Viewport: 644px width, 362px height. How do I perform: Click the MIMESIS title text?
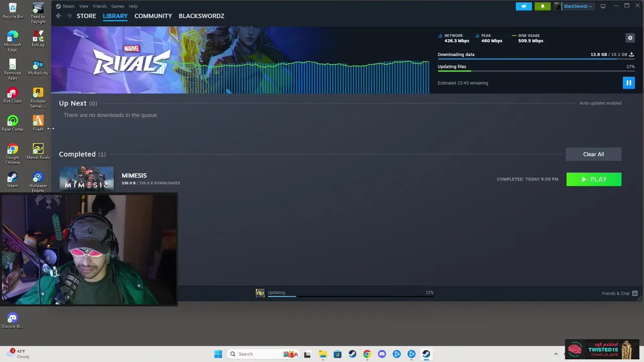(134, 175)
